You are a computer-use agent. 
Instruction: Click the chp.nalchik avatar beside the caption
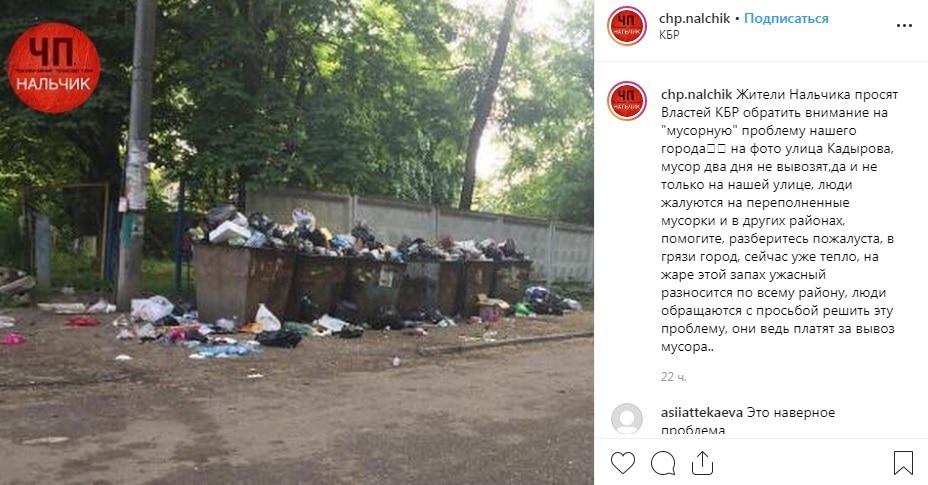point(627,101)
